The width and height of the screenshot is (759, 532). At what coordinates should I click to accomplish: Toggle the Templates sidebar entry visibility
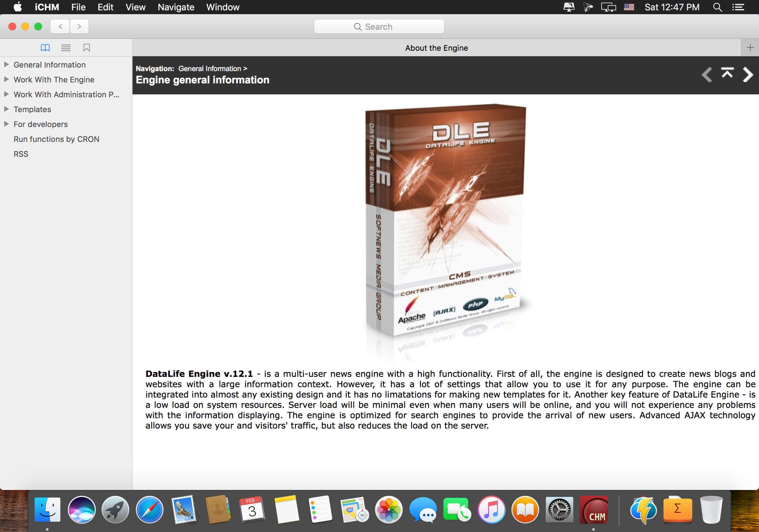click(x=6, y=109)
